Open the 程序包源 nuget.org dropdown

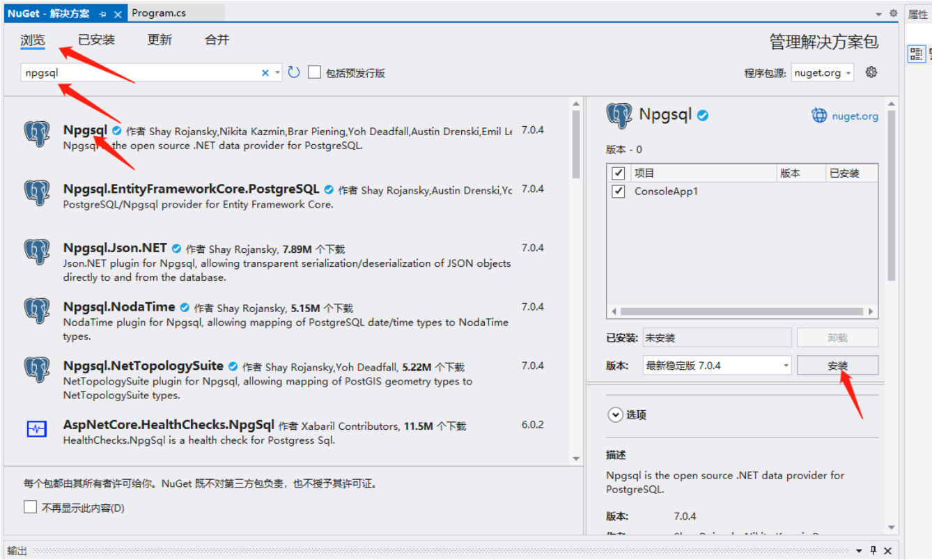(822, 72)
